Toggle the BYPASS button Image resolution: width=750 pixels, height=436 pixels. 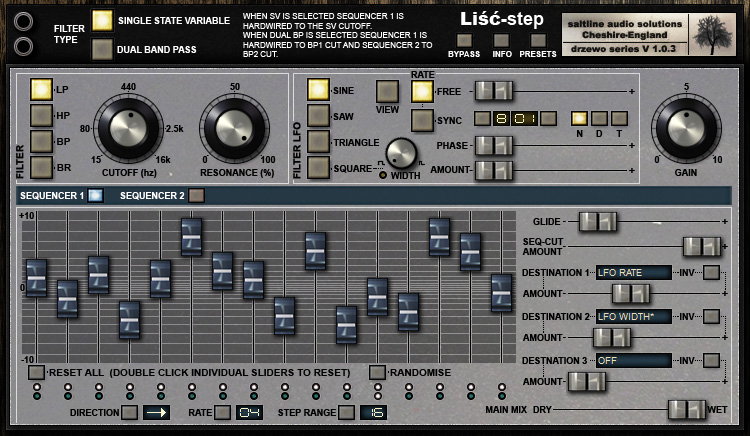pos(464,40)
